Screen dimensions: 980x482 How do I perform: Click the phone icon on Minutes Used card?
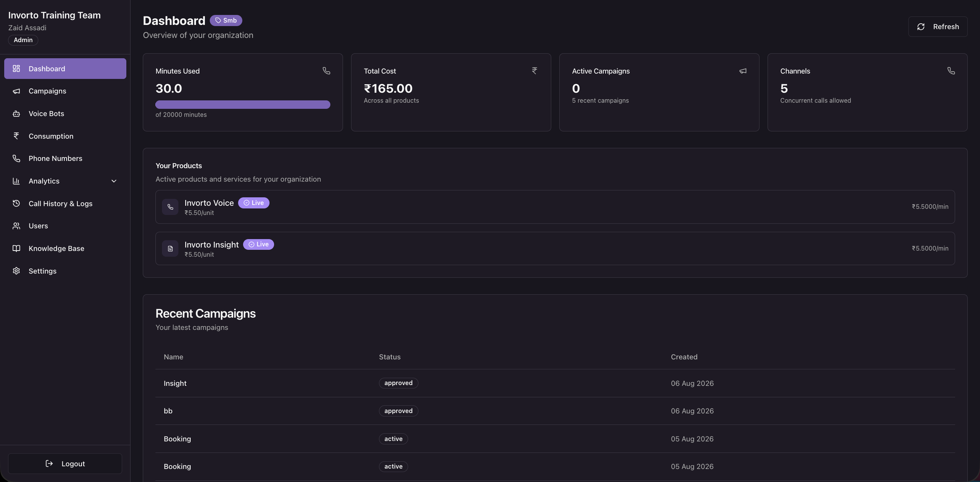(326, 71)
